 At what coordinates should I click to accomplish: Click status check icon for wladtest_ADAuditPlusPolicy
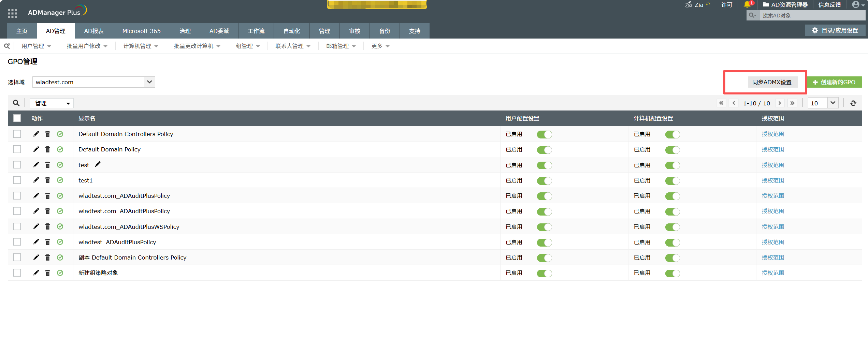[60, 242]
